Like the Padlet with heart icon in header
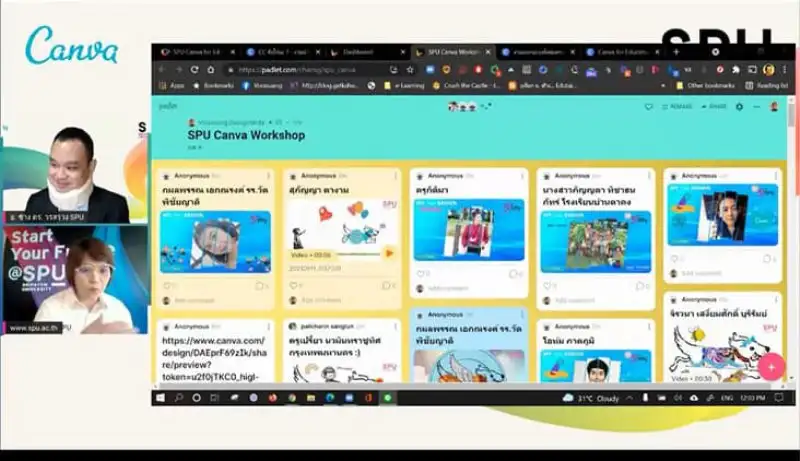This screenshot has width=800, height=461. 648,107
